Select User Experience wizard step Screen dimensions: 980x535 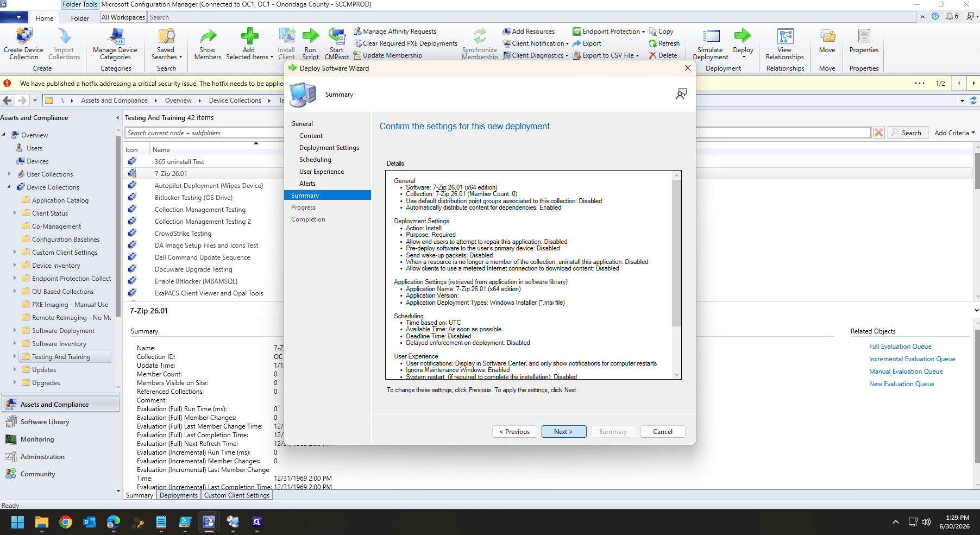pos(322,172)
